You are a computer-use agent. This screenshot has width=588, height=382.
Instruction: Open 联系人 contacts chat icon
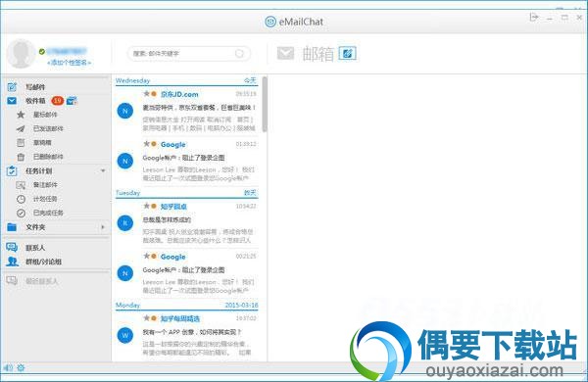[12, 248]
